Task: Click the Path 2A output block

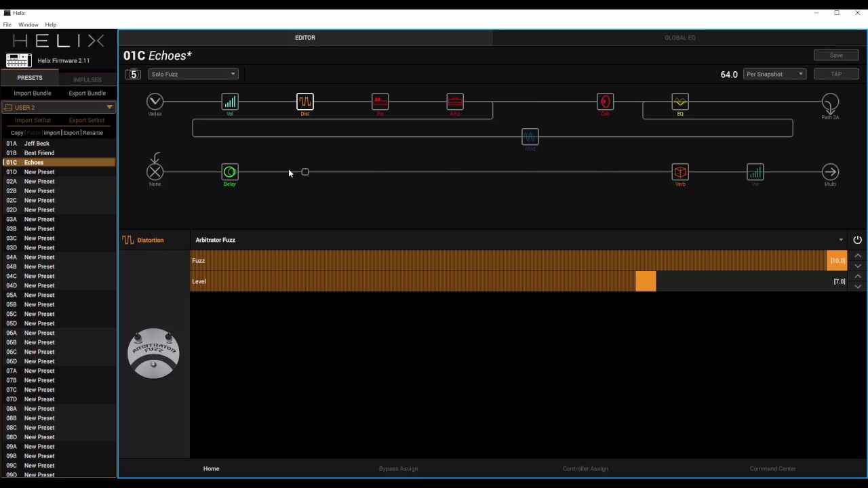Action: click(830, 102)
